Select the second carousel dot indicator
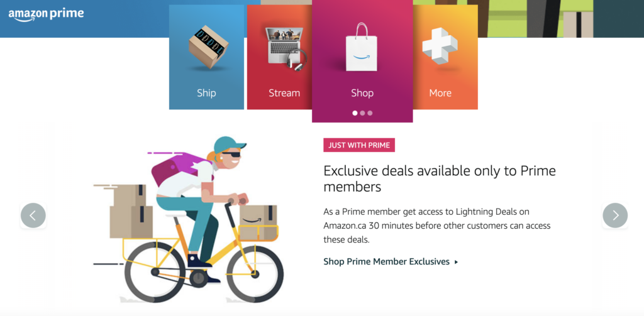 362,113
